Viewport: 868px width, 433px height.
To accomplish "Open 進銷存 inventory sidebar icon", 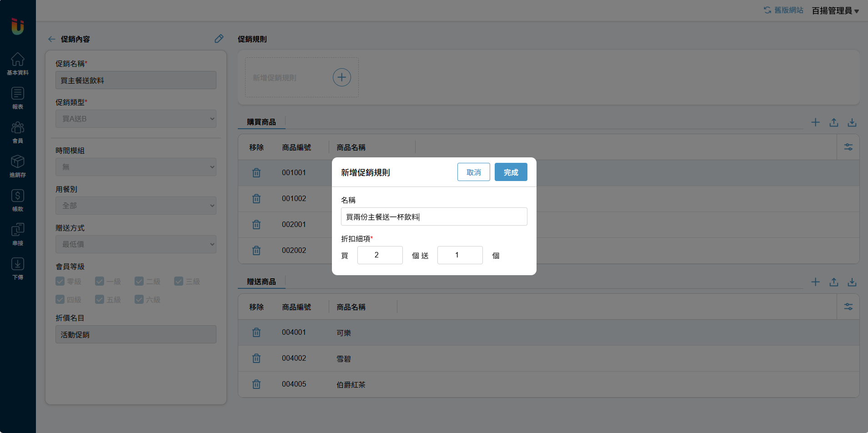I will [18, 166].
